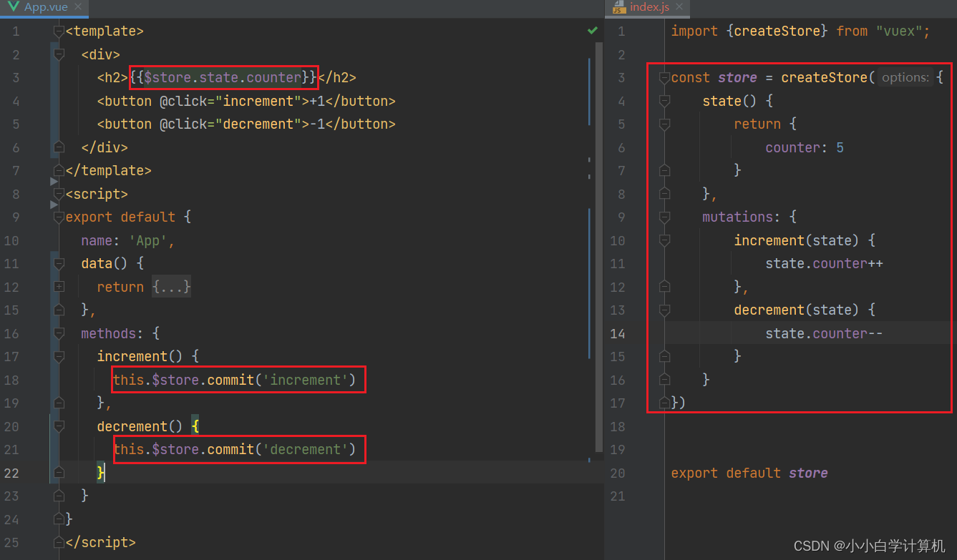Click the +1 button tag line
The image size is (957, 560).
(246, 101)
